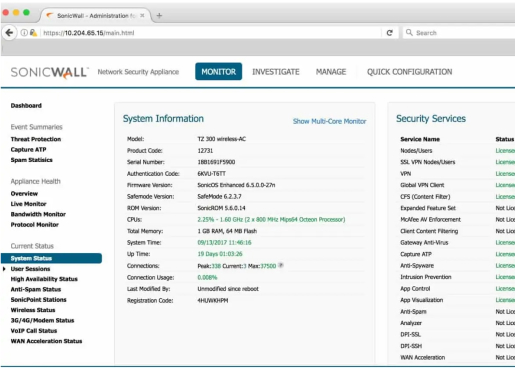The image size is (515, 368).
Task: Click the Serial Number value 18B1691F5900
Action: click(x=216, y=162)
